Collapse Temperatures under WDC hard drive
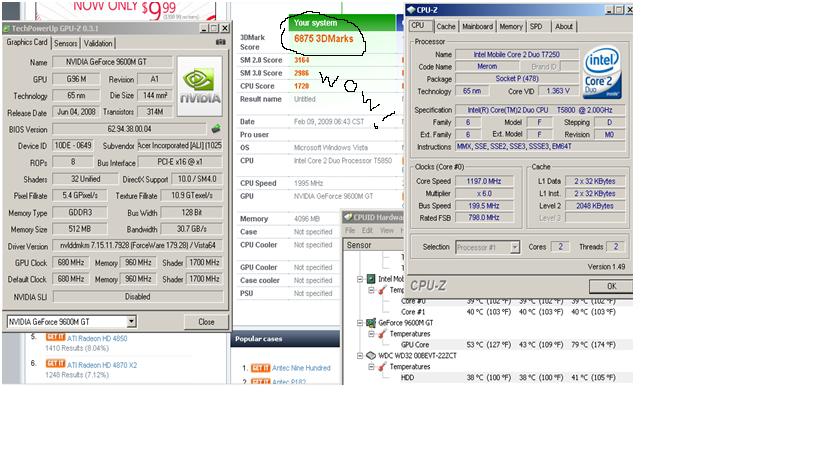Screen dimensions: 840x472 click(x=371, y=367)
